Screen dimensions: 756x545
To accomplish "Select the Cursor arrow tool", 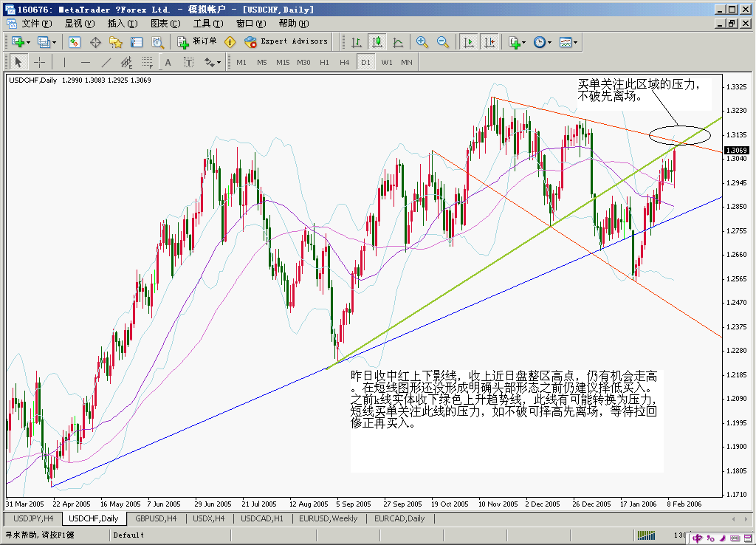I will [x=18, y=62].
